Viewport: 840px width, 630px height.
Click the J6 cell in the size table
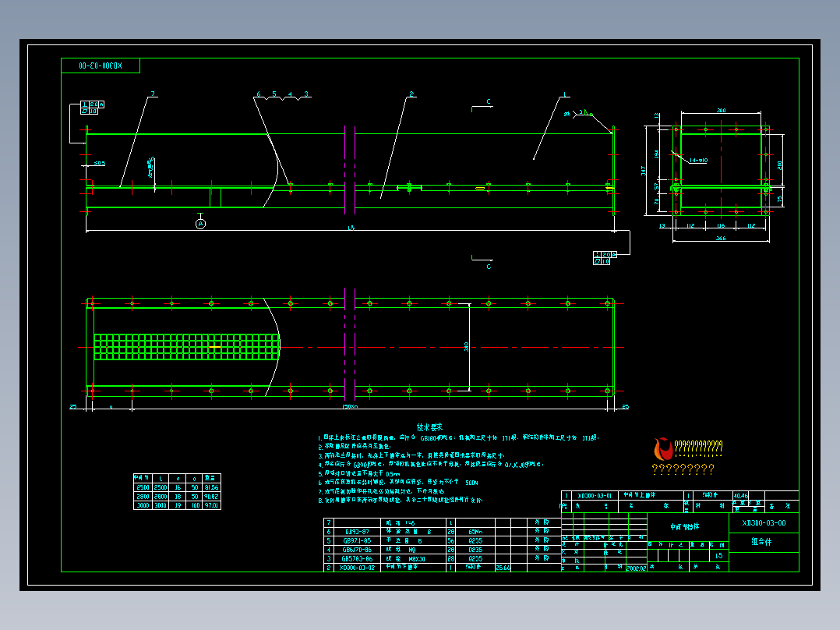(x=178, y=487)
